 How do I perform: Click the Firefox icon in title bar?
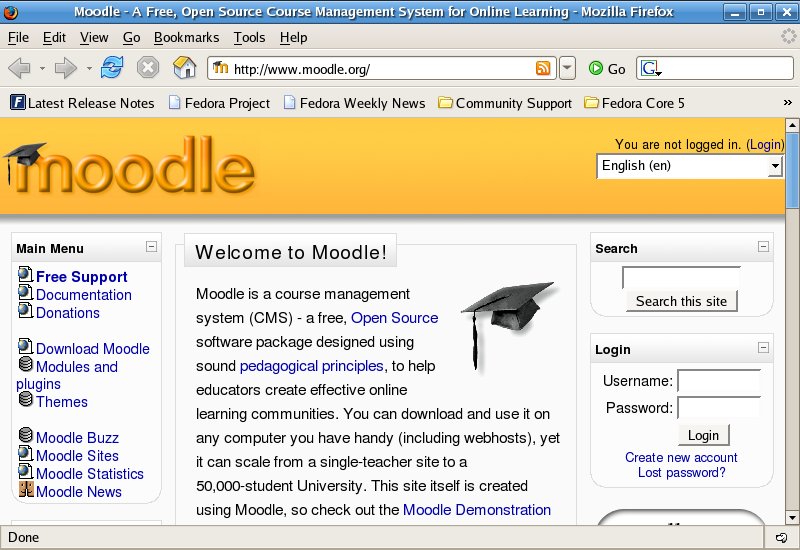(x=10, y=11)
